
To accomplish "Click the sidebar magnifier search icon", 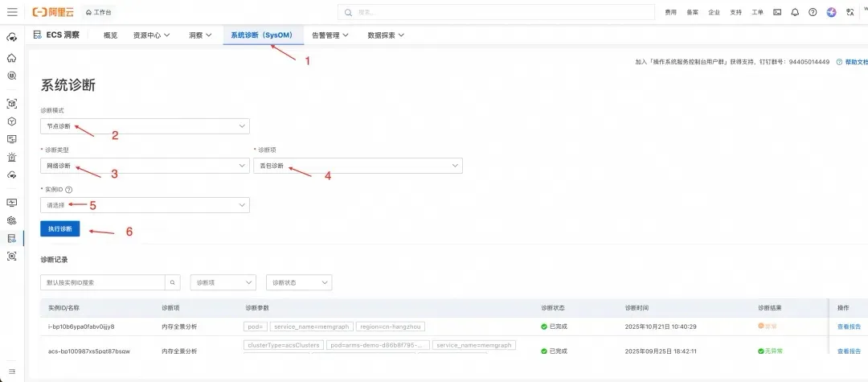I will pyautogui.click(x=11, y=76).
